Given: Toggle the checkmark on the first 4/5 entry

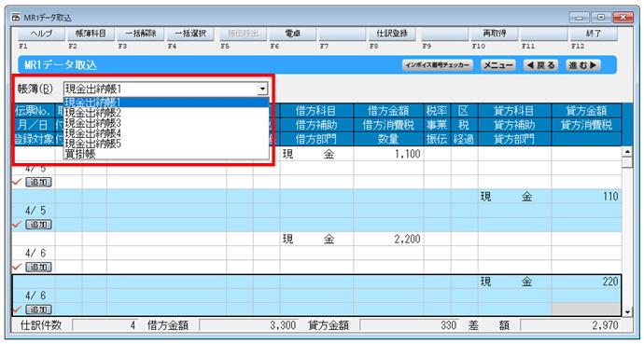Looking at the screenshot, I should pos(17,182).
